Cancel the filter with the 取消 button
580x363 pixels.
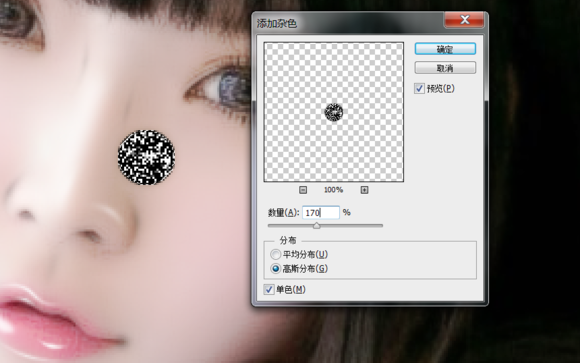click(x=445, y=68)
